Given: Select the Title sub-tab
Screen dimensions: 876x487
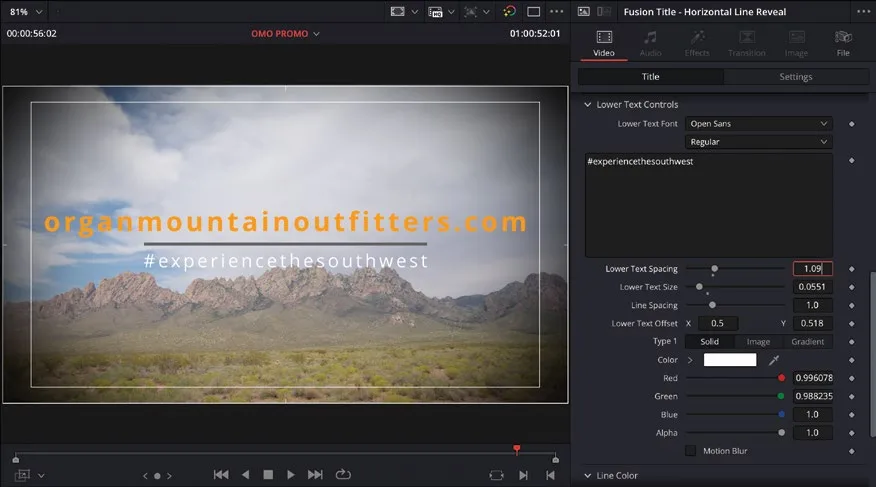Looking at the screenshot, I should click(650, 77).
